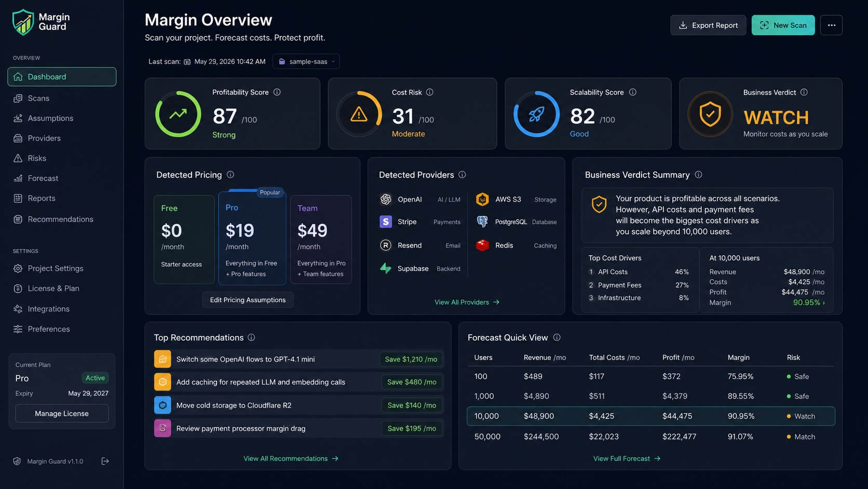Select the 10,000 users forecast row
The image size is (868, 489).
pyautogui.click(x=651, y=416)
